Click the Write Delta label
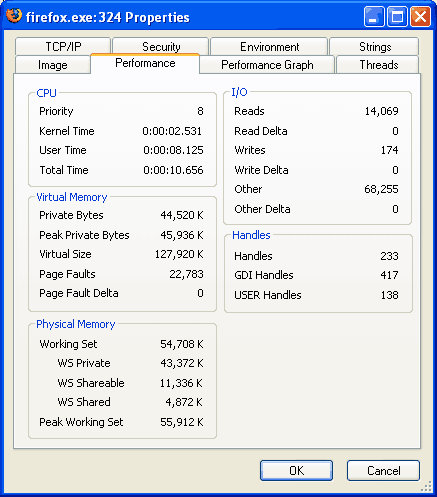 261,170
